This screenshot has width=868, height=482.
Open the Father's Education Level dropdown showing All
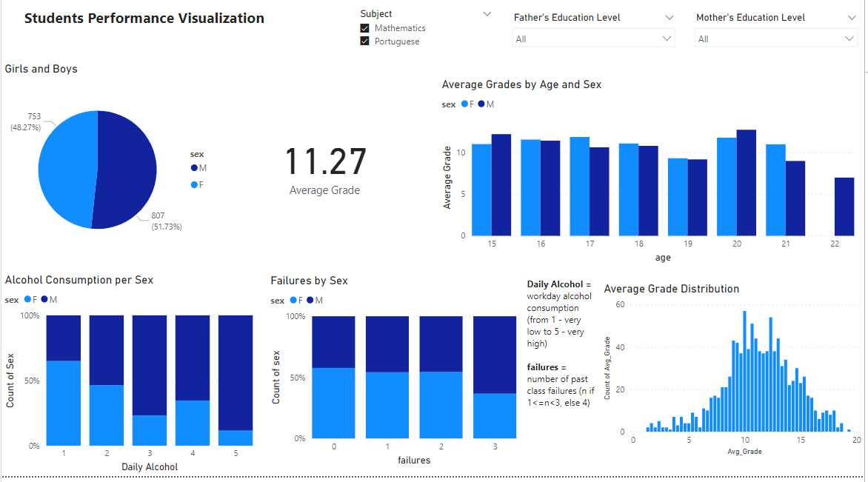point(592,38)
